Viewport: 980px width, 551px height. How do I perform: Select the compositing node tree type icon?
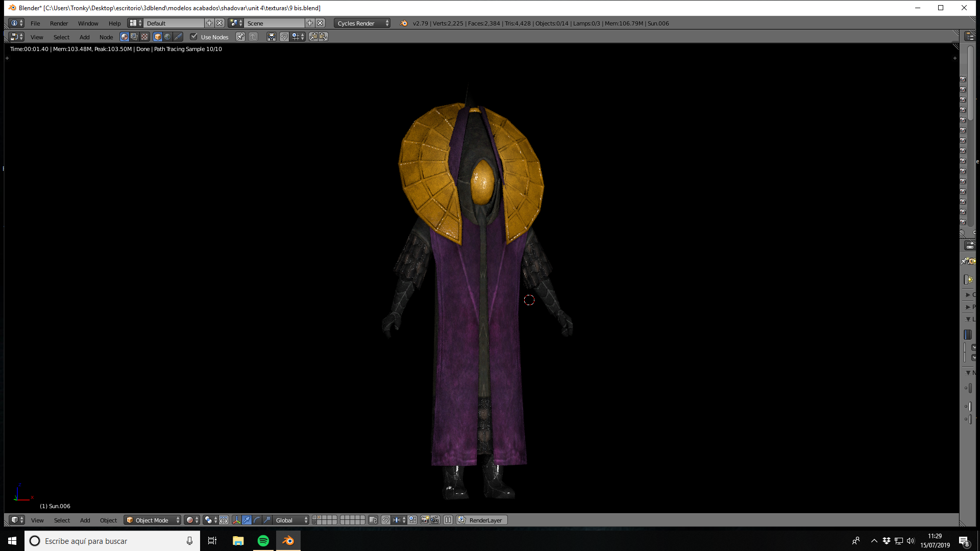134,37
